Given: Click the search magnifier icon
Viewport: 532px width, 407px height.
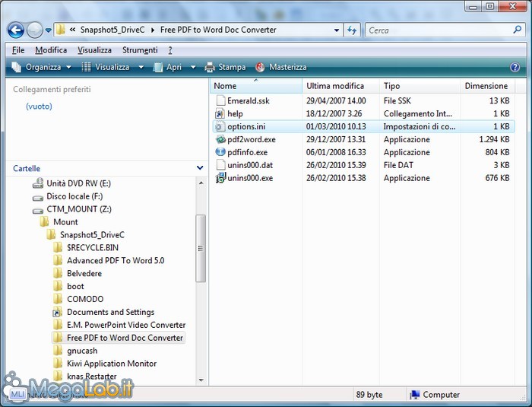Looking at the screenshot, I should tap(517, 30).
